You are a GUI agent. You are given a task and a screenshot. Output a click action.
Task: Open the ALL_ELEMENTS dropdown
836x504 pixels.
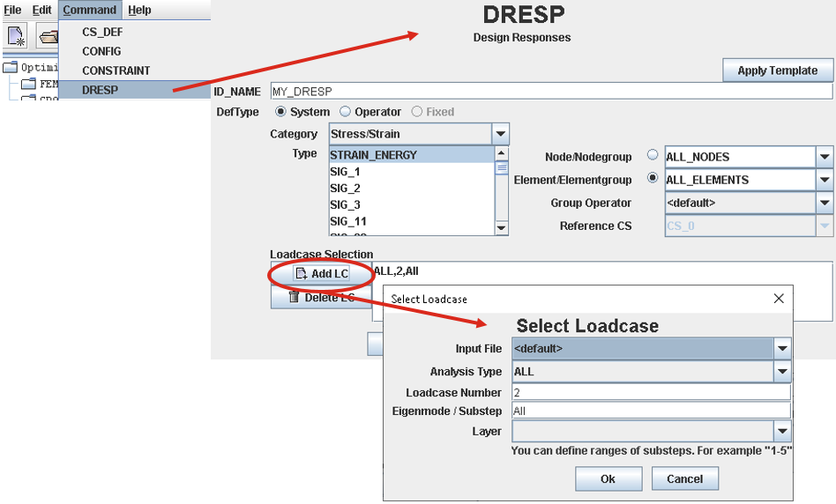[x=749, y=180]
